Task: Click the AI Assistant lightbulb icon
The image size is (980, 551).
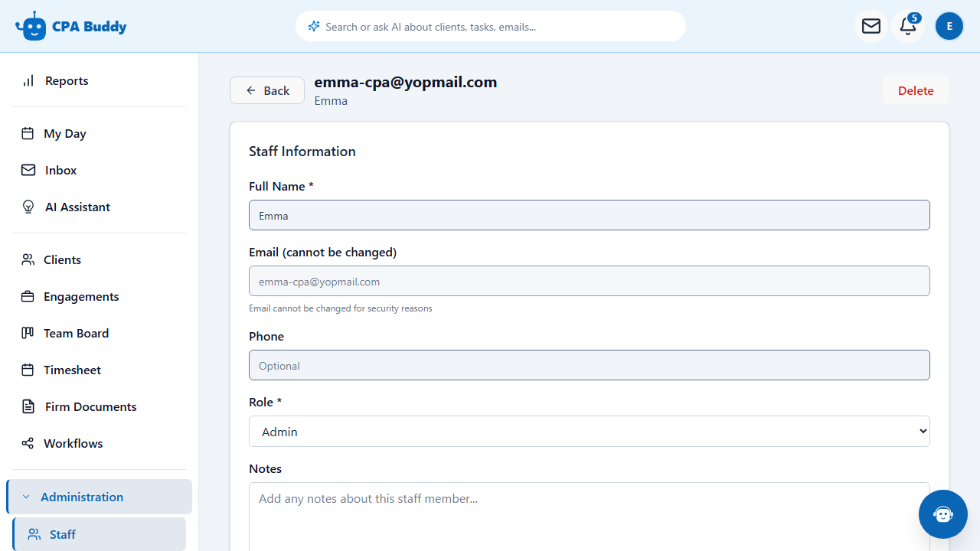Action: [x=28, y=207]
